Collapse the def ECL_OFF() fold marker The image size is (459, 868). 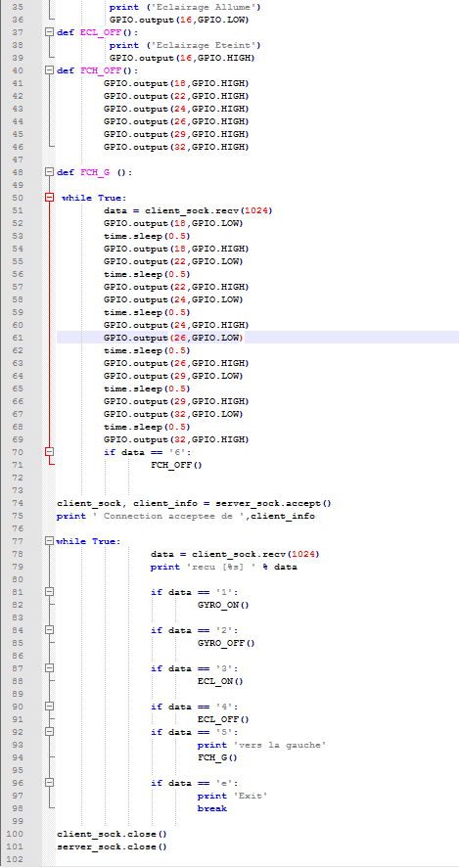[x=49, y=32]
